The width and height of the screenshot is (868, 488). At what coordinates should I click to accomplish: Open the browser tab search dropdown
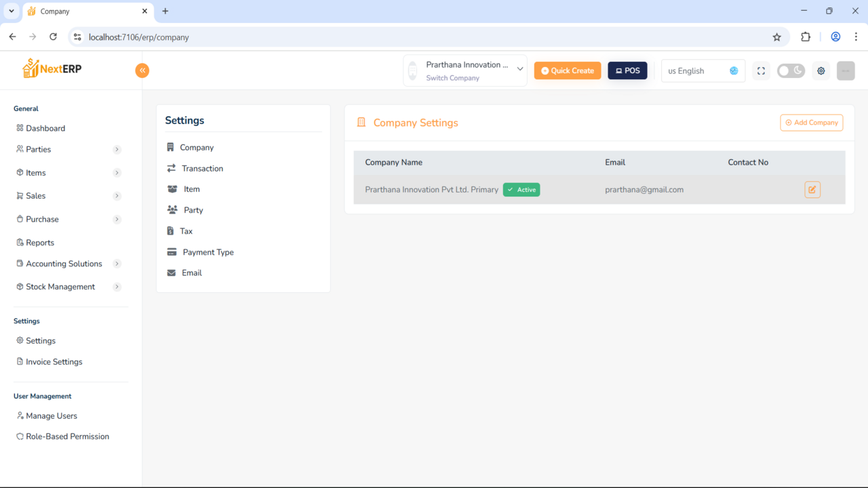[12, 11]
